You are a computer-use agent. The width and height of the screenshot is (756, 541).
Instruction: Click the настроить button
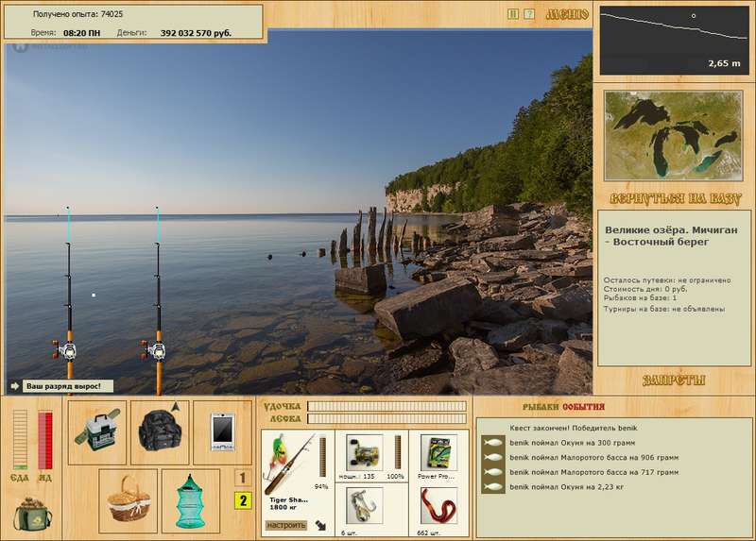pyautogui.click(x=283, y=522)
